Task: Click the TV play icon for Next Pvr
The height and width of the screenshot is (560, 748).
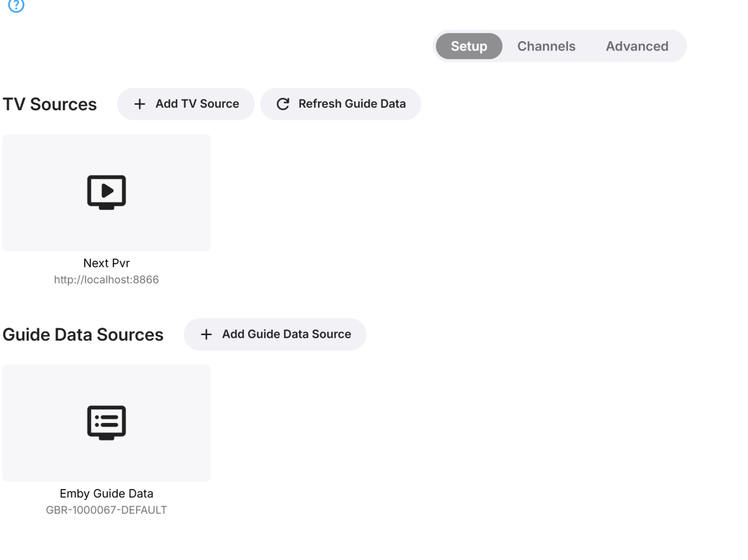Action: pos(107,192)
